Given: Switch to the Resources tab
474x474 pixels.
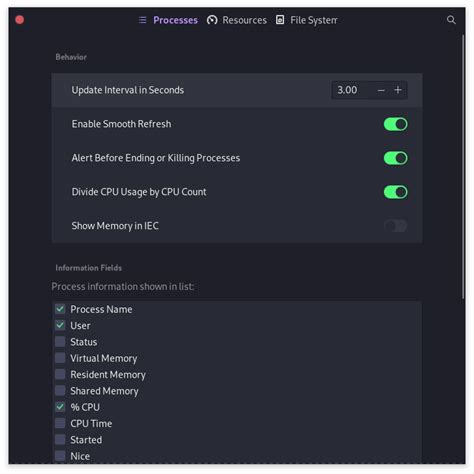Looking at the screenshot, I should 237,20.
